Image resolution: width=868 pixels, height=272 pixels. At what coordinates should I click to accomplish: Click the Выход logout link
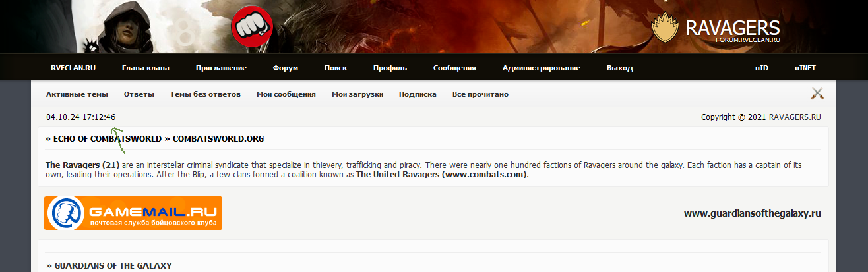tap(620, 68)
